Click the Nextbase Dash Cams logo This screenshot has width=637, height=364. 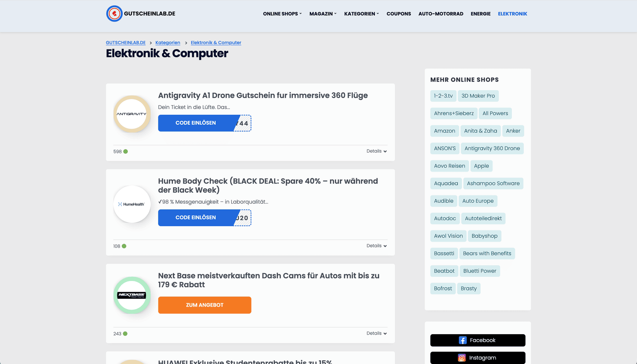coord(132,295)
